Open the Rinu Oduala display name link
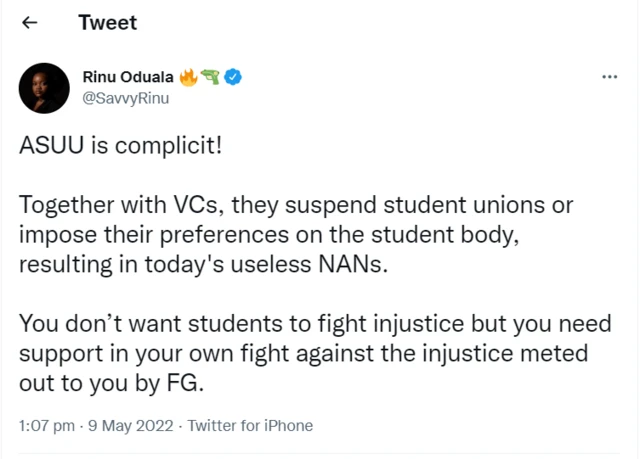 (126, 76)
